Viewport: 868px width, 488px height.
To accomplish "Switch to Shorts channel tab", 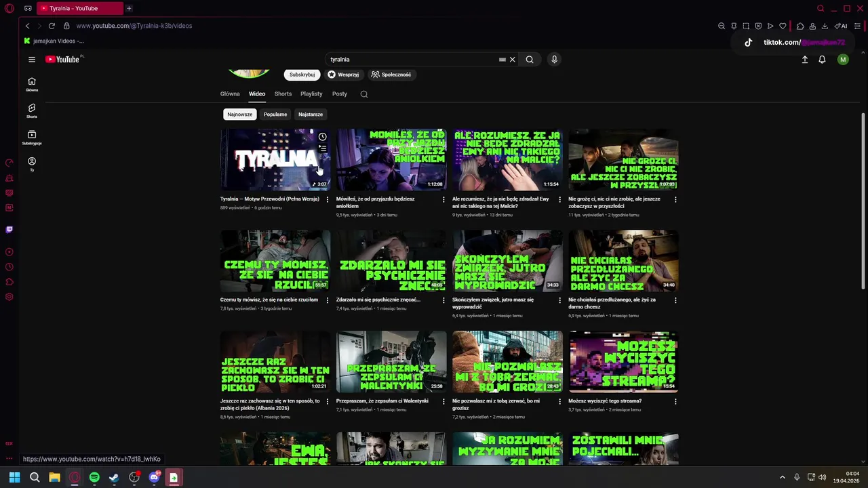I will [283, 94].
